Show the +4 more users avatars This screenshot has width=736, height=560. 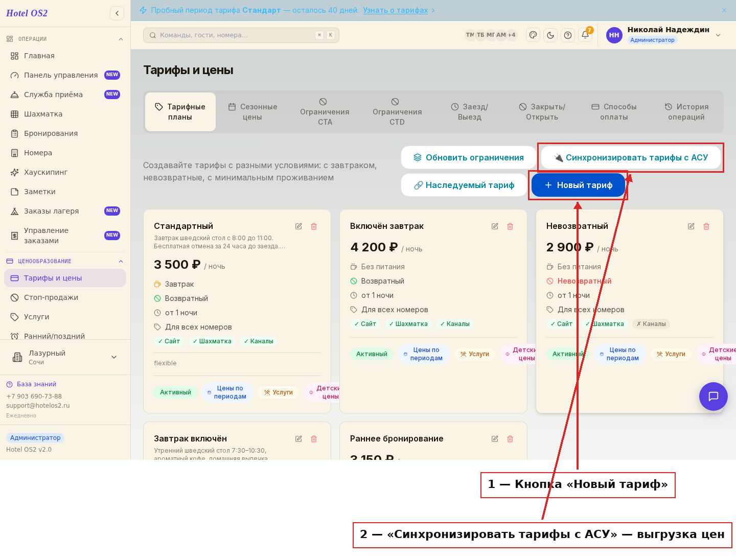click(512, 35)
